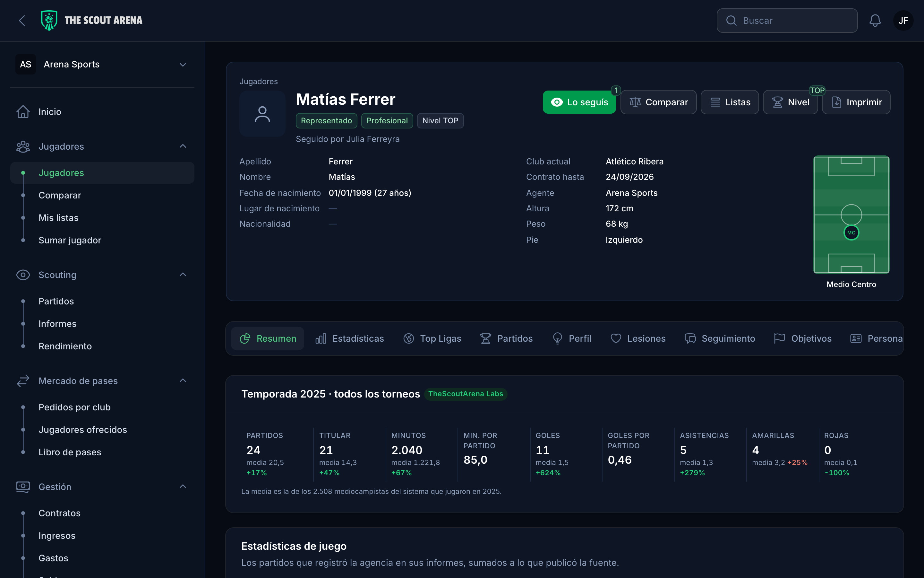
Task: Open the Perfil tab
Action: click(572, 339)
